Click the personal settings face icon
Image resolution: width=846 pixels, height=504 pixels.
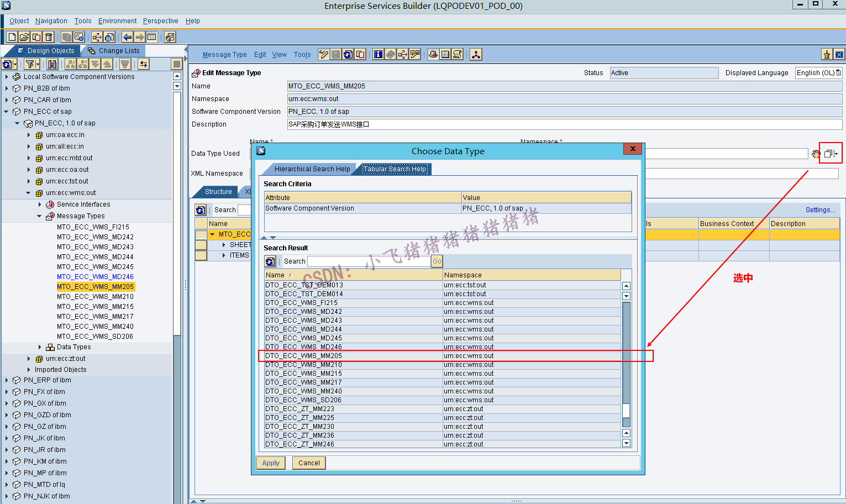[170, 37]
